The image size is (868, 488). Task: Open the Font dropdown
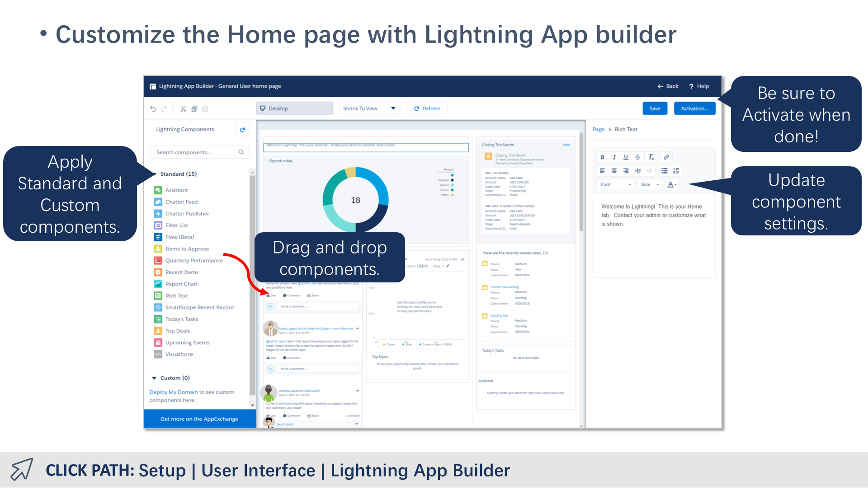pyautogui.click(x=616, y=184)
